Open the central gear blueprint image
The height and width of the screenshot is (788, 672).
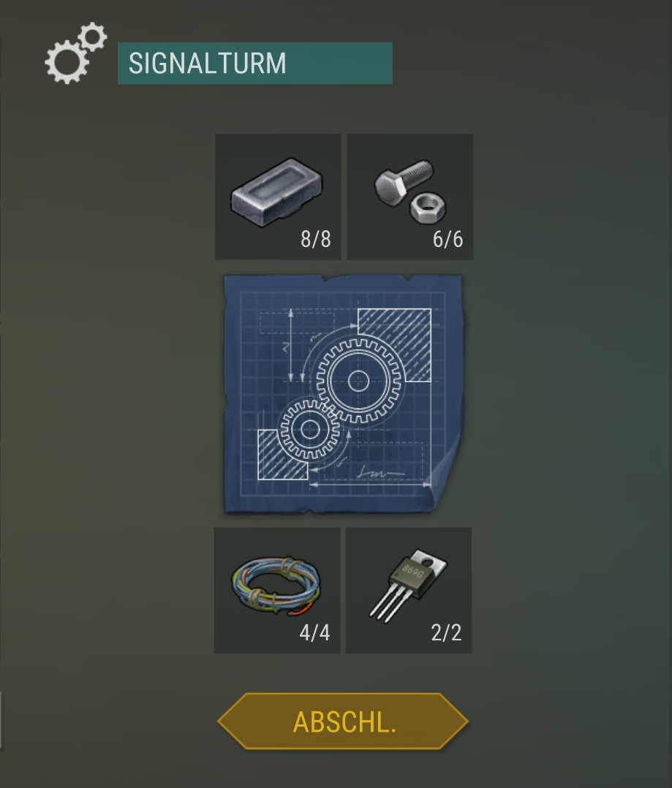click(x=343, y=394)
